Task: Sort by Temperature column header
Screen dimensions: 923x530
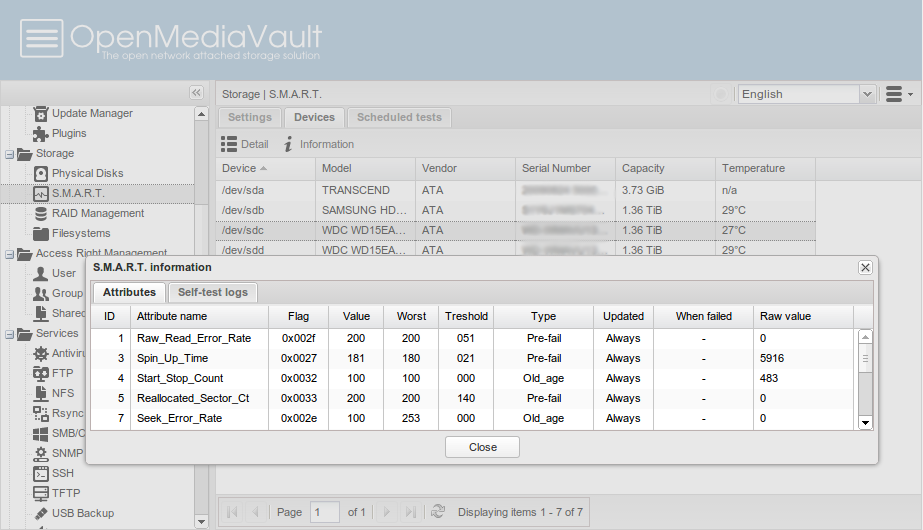Action: click(765, 168)
